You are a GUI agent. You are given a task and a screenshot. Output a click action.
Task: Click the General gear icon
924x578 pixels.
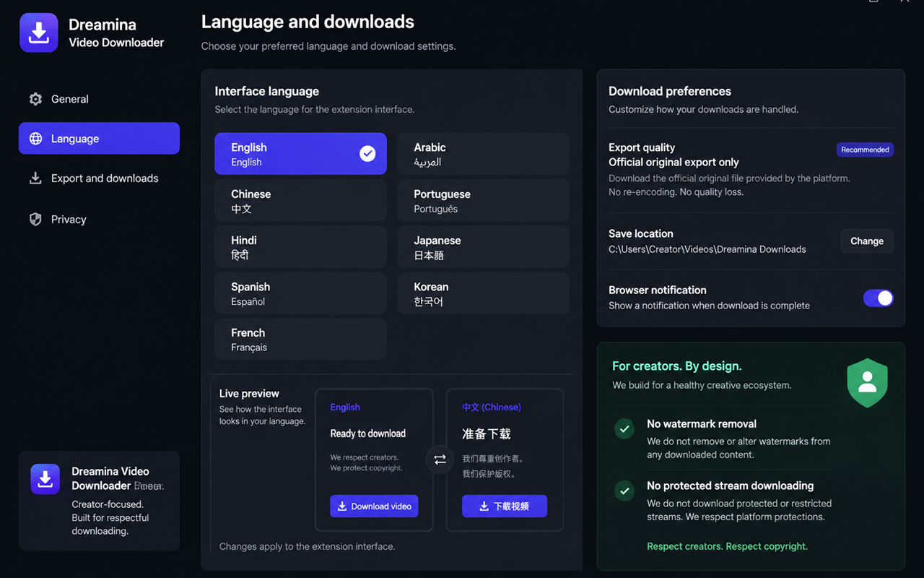click(x=35, y=99)
